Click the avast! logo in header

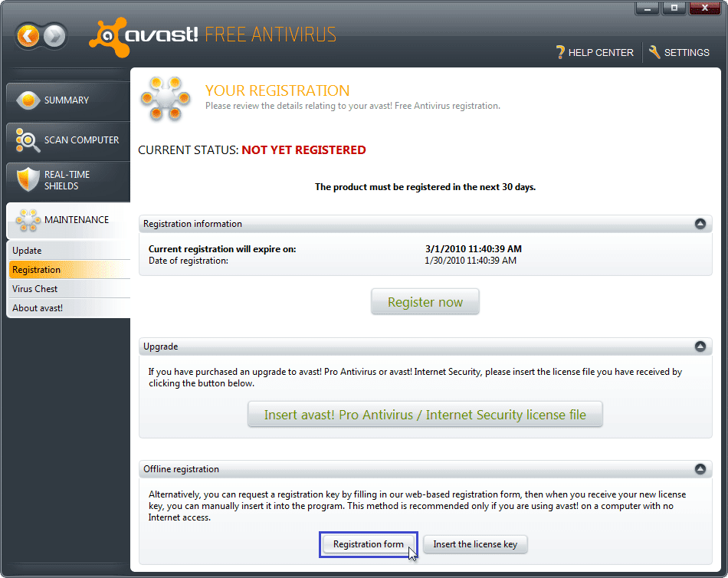(143, 37)
